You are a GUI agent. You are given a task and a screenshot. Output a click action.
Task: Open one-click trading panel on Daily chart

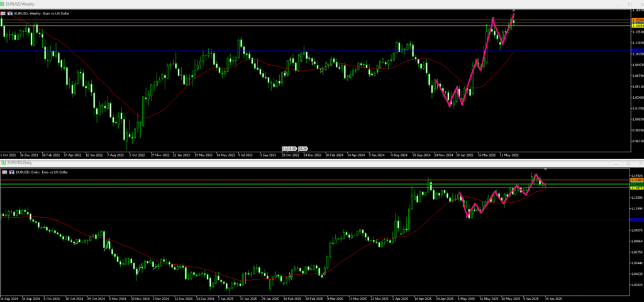pyautogui.click(x=3, y=172)
